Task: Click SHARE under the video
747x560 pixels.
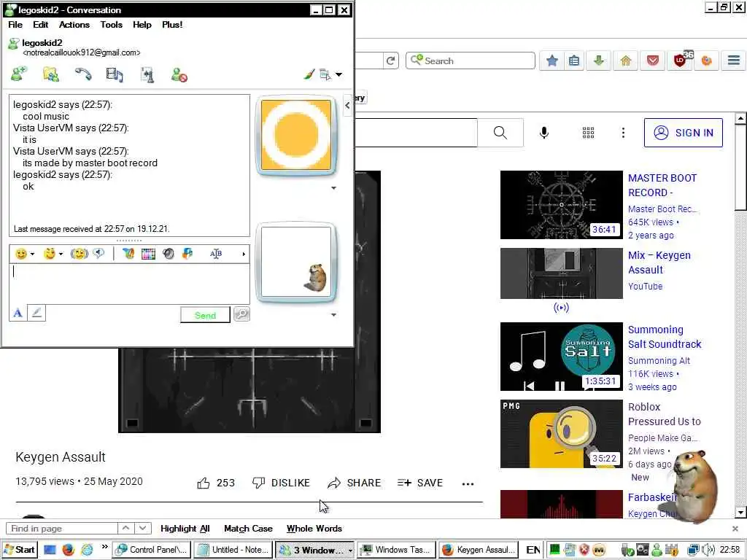Action: [355, 483]
